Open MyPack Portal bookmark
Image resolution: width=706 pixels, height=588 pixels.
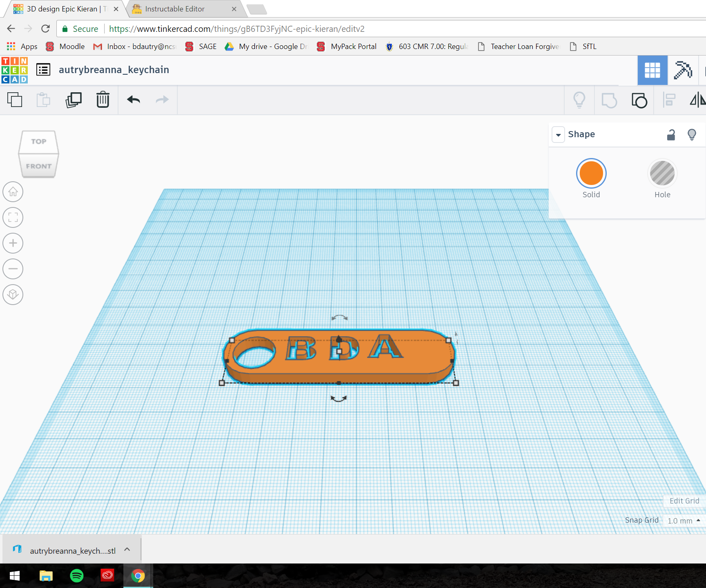click(346, 47)
